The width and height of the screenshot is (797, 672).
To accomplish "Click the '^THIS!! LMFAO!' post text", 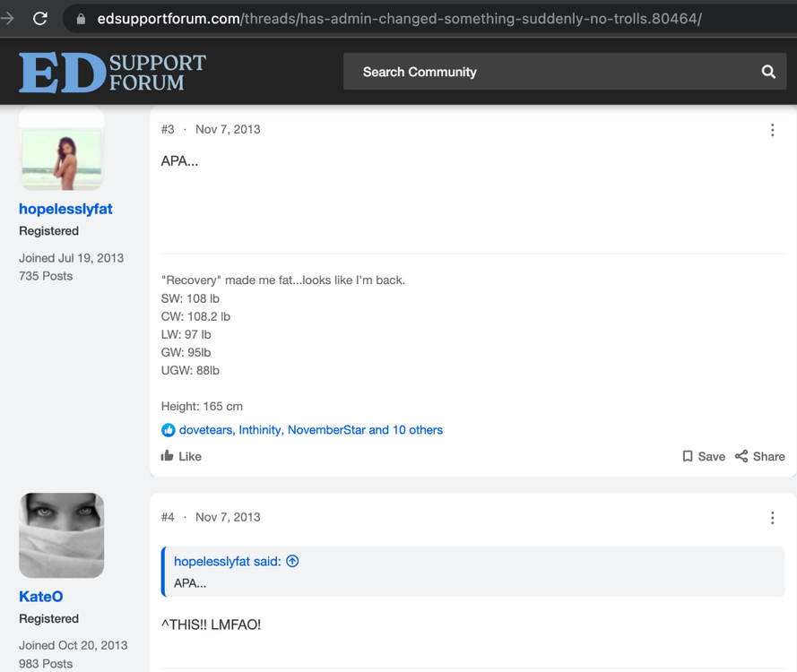I will pos(211,625).
